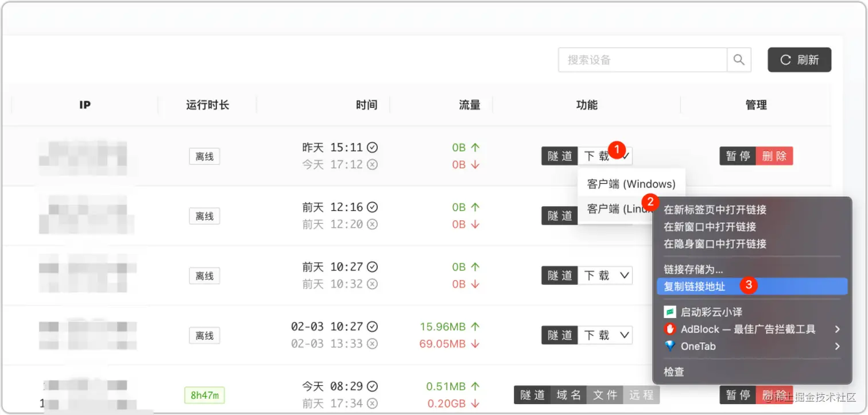Click x-circle icon next to 02-03 13:33
Viewport: 868px width, 415px height.
[x=372, y=344]
